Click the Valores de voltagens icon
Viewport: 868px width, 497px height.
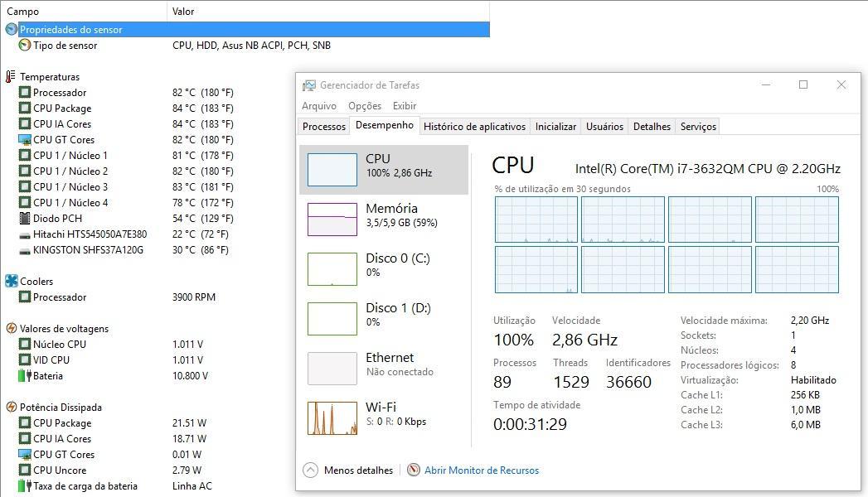tap(11, 328)
